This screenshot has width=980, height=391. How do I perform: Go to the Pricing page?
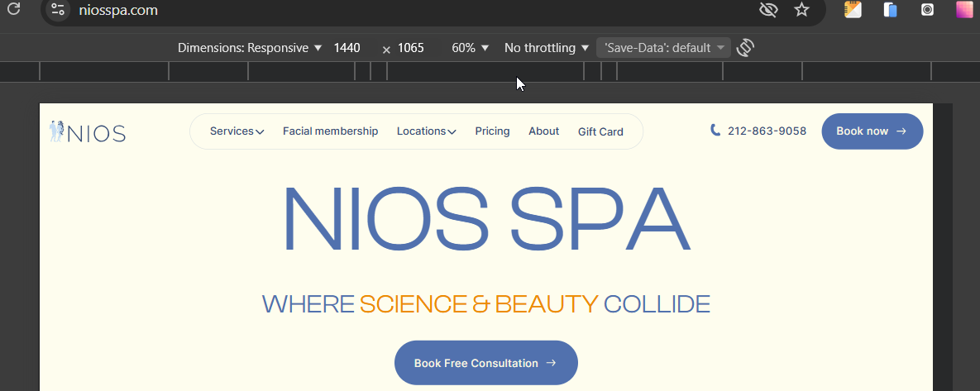[493, 131]
